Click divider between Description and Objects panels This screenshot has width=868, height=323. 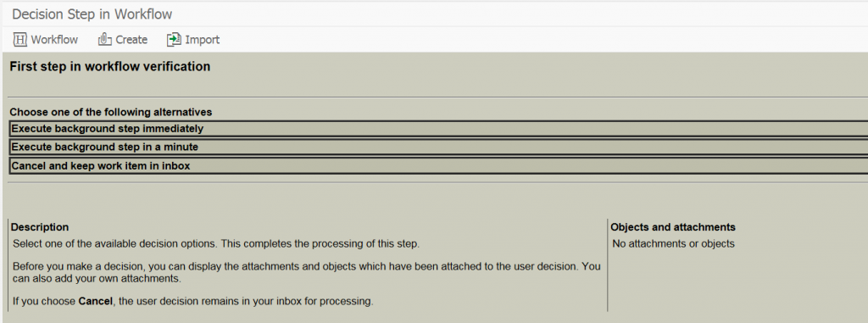tap(607, 265)
